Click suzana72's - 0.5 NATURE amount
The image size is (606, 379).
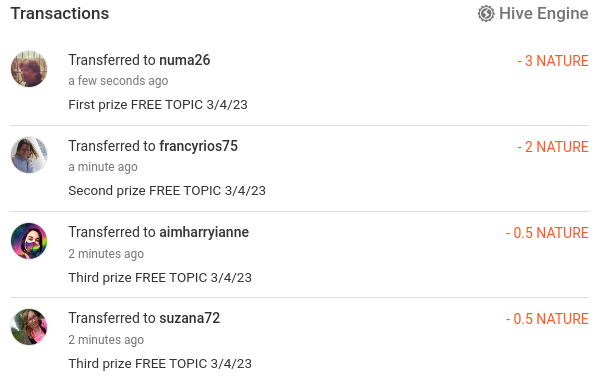point(547,319)
